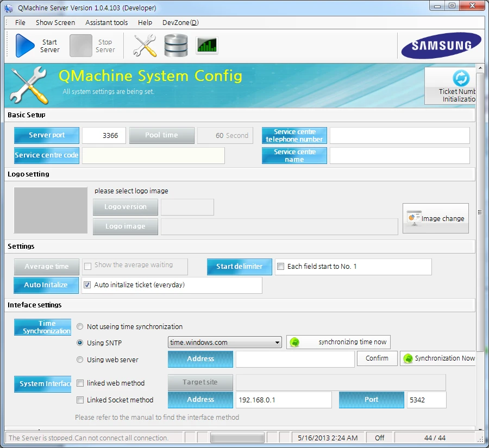
Task: Click the date 5/16/2013 2:24 AM
Action: click(328, 438)
